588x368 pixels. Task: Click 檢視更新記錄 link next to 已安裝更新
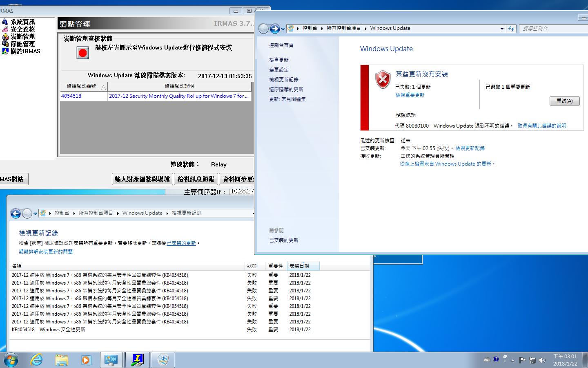click(x=470, y=148)
